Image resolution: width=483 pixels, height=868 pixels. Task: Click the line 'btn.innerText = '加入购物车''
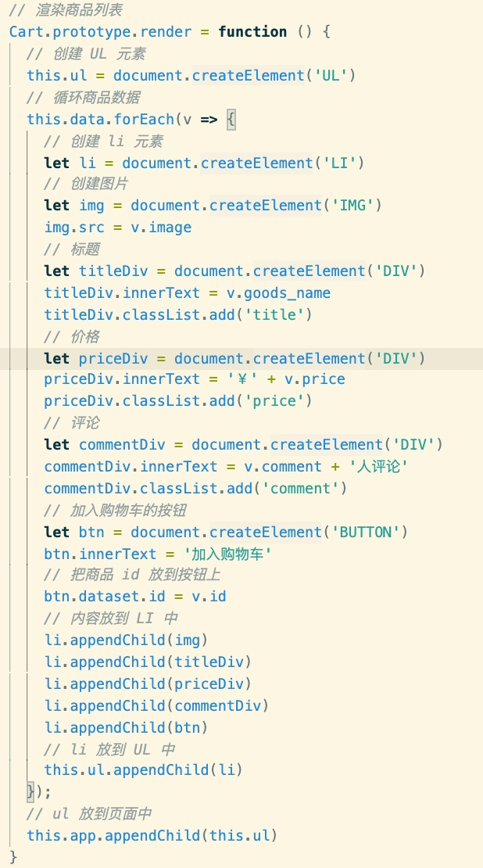pyautogui.click(x=158, y=554)
